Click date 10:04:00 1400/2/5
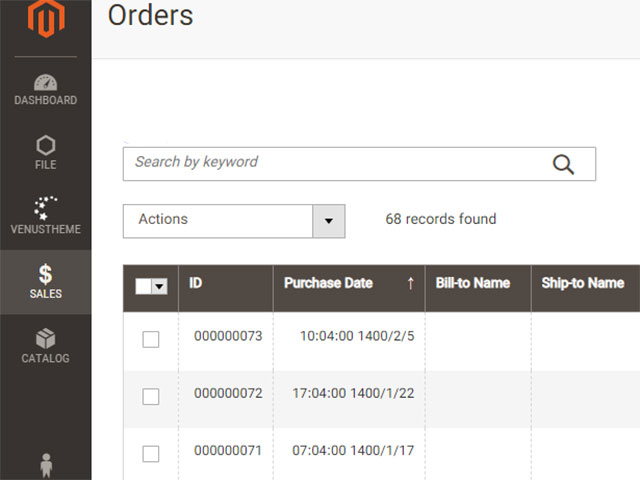Image resolution: width=640 pixels, height=480 pixels. pyautogui.click(x=357, y=336)
